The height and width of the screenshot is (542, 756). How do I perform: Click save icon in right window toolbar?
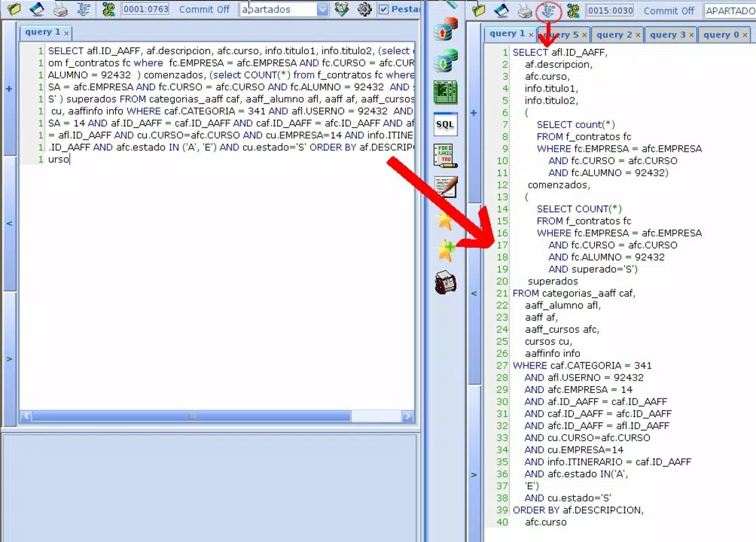pyautogui.click(x=501, y=10)
